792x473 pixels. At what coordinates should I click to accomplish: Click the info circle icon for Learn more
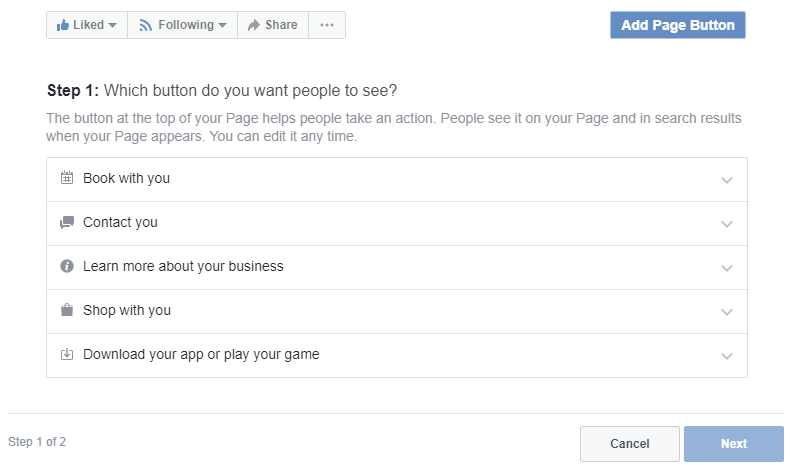click(67, 266)
